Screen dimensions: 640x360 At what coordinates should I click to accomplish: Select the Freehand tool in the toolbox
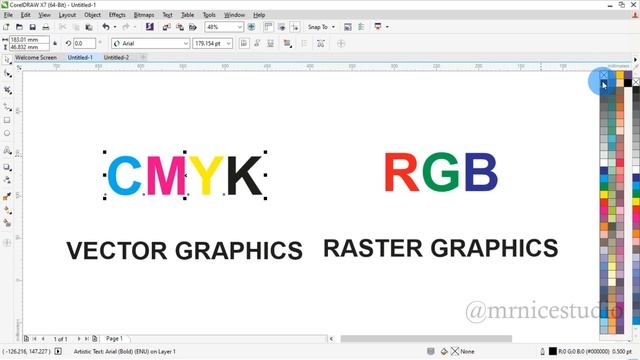7,107
